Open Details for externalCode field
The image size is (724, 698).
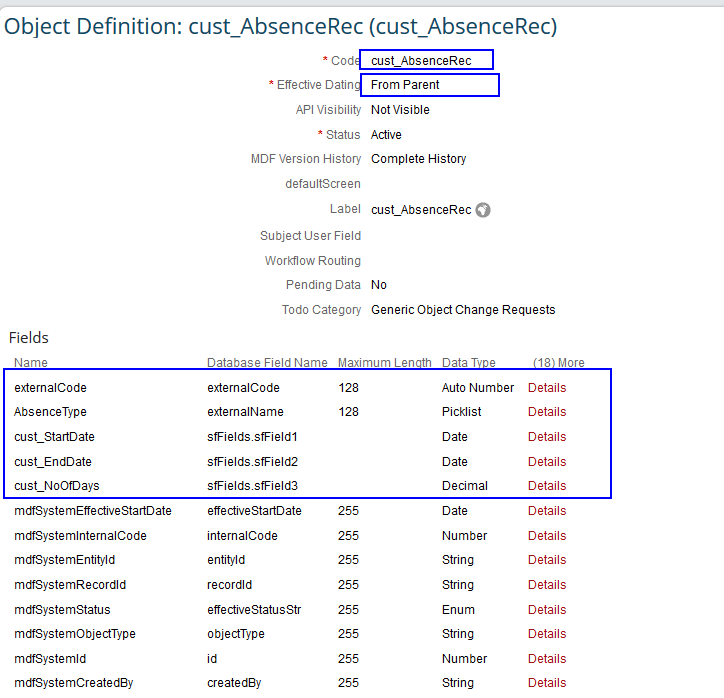(547, 388)
